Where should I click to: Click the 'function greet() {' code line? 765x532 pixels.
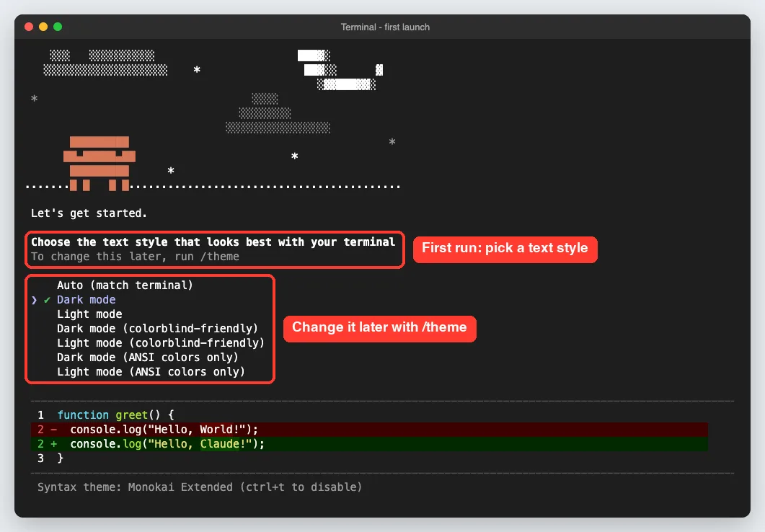[115, 415]
